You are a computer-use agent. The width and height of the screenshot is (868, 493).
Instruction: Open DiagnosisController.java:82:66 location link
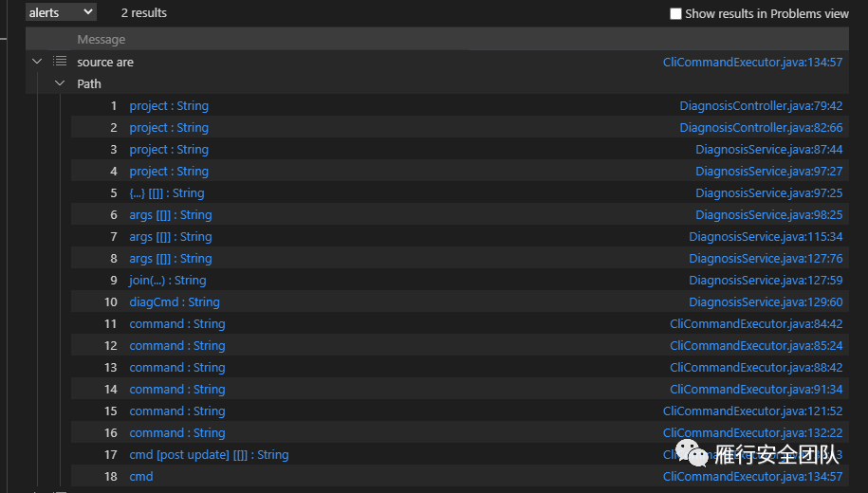[761, 128]
